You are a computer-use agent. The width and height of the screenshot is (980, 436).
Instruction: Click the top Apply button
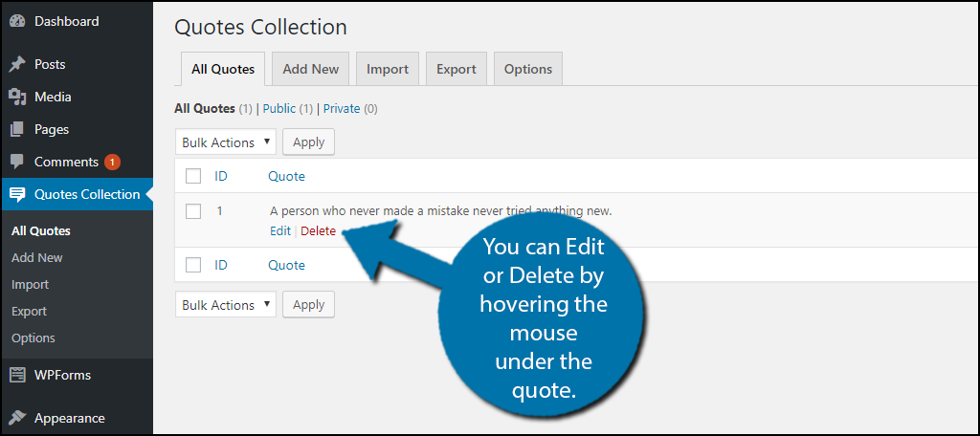(x=309, y=142)
